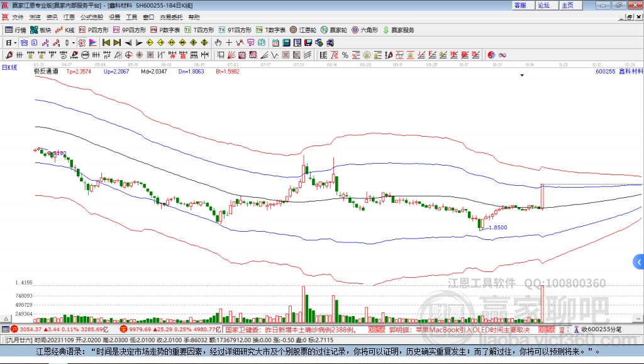Open the 板块 sector view
The image size is (644, 364).
[x=40, y=30]
